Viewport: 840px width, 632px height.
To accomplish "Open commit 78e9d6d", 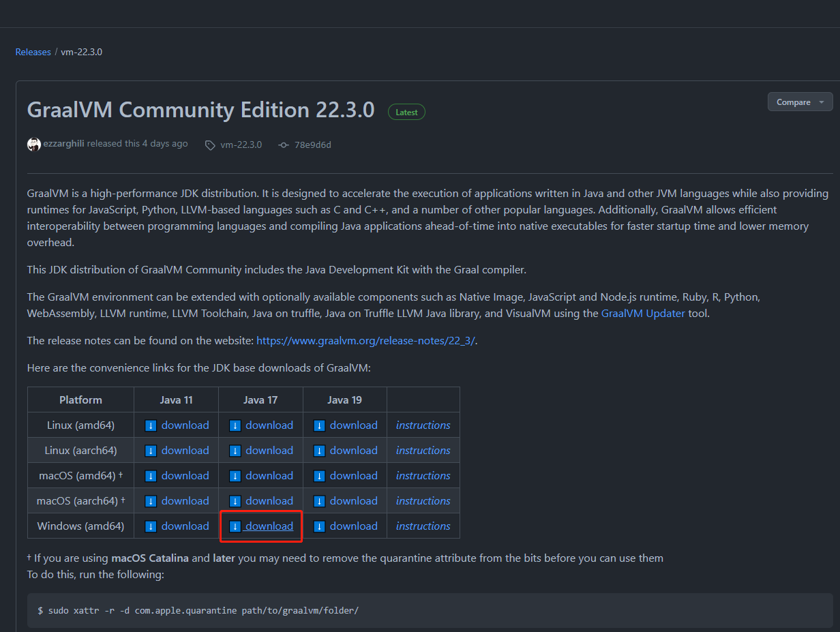I will tap(313, 145).
